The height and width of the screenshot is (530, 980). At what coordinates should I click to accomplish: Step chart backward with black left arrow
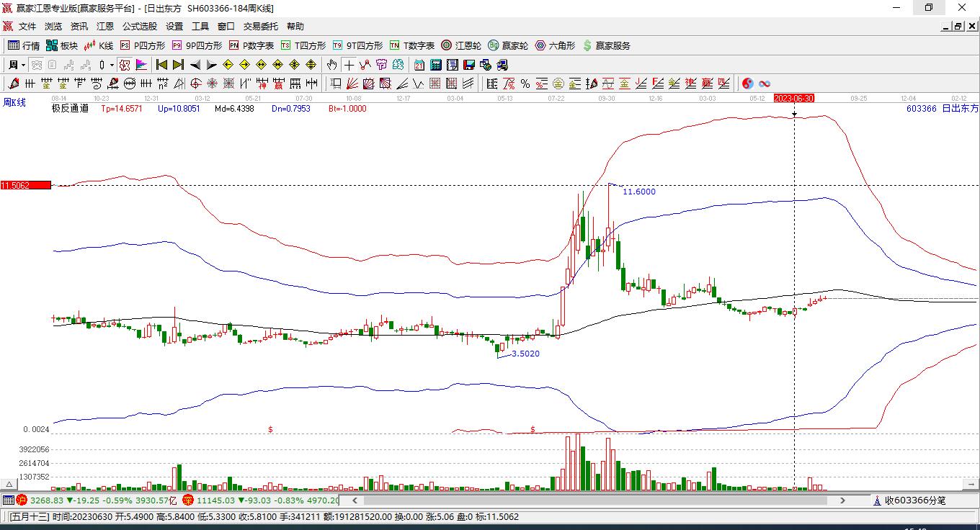(x=195, y=65)
